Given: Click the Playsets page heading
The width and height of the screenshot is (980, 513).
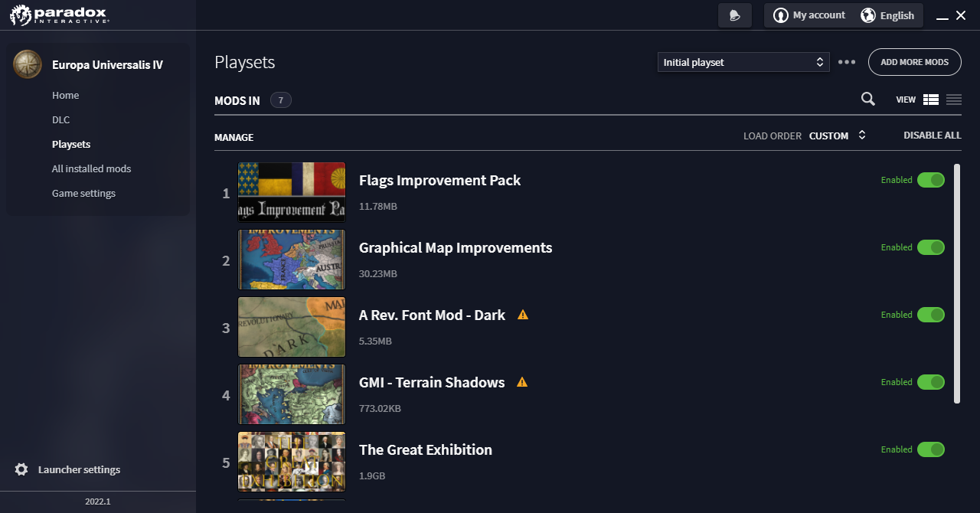Looking at the screenshot, I should pyautogui.click(x=245, y=63).
